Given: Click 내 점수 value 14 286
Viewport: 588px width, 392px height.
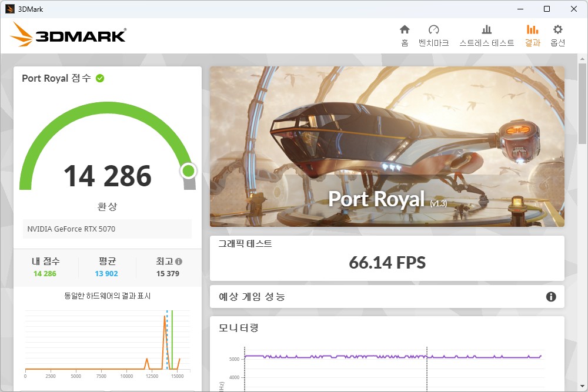Looking at the screenshot, I should coord(45,273).
